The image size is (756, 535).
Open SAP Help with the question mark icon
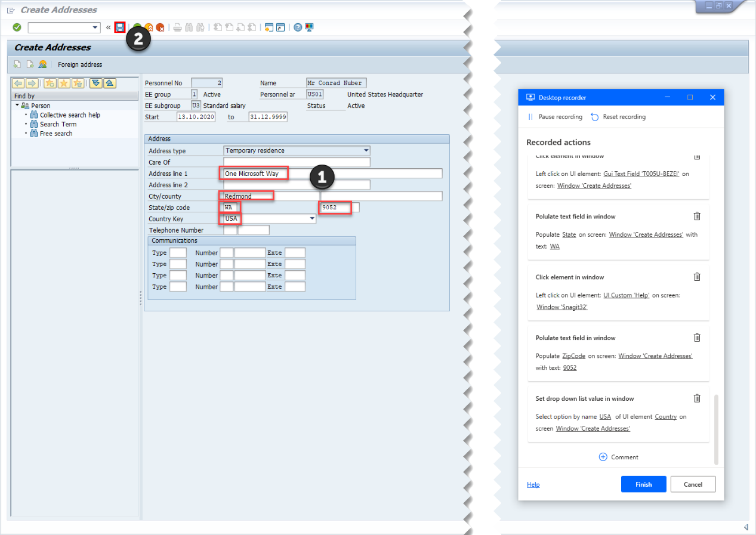(x=297, y=27)
